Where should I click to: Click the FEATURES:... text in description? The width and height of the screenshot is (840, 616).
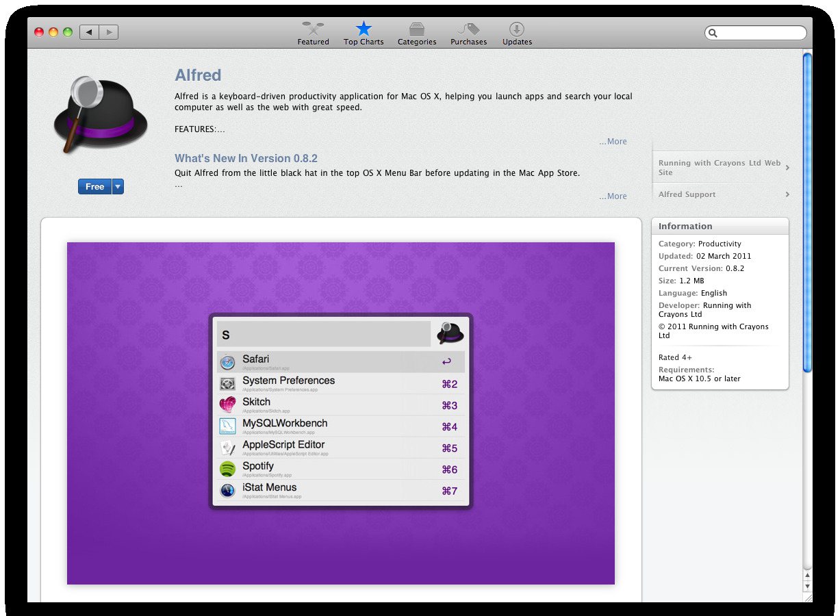click(x=199, y=129)
